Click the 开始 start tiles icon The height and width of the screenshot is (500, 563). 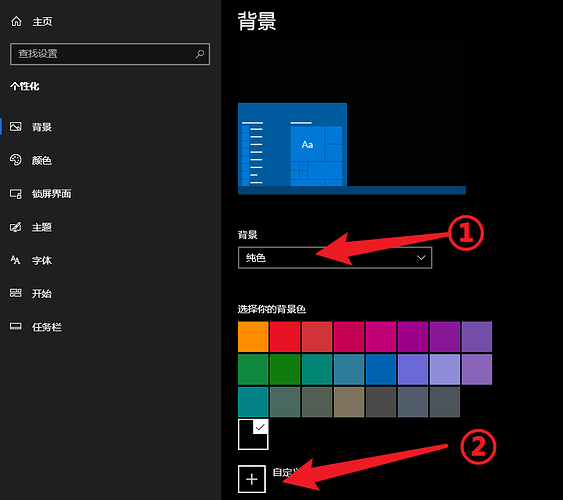coord(15,293)
